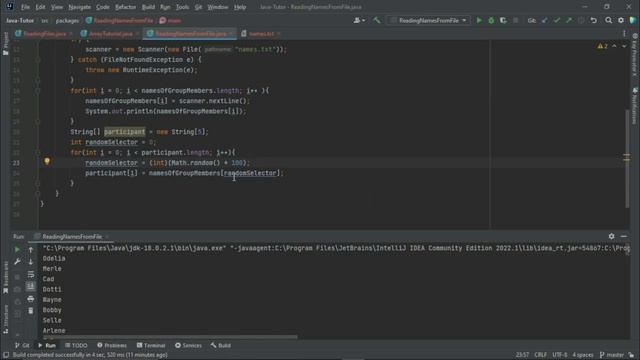The image size is (640, 360).
Task: Build the project with the hammer icon
Action: point(376,20)
